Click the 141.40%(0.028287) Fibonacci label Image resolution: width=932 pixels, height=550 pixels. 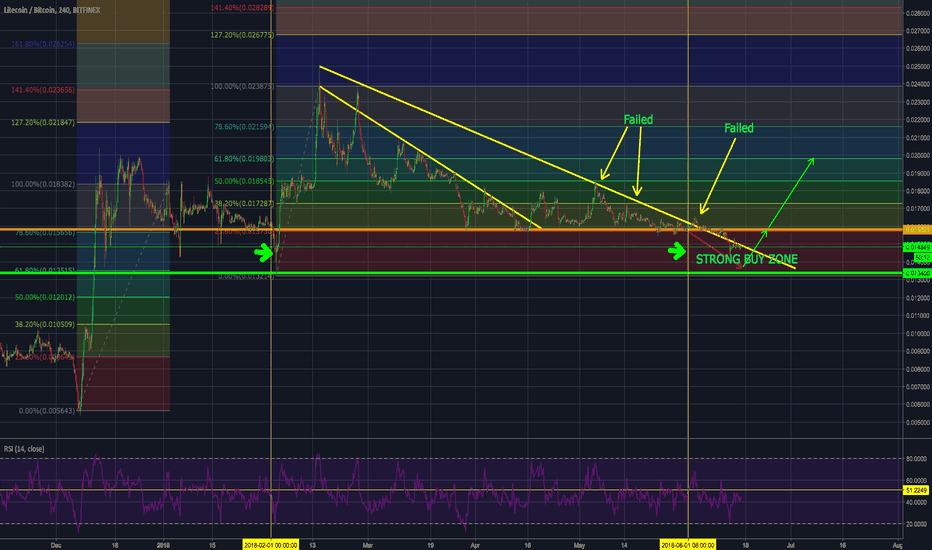(x=243, y=8)
